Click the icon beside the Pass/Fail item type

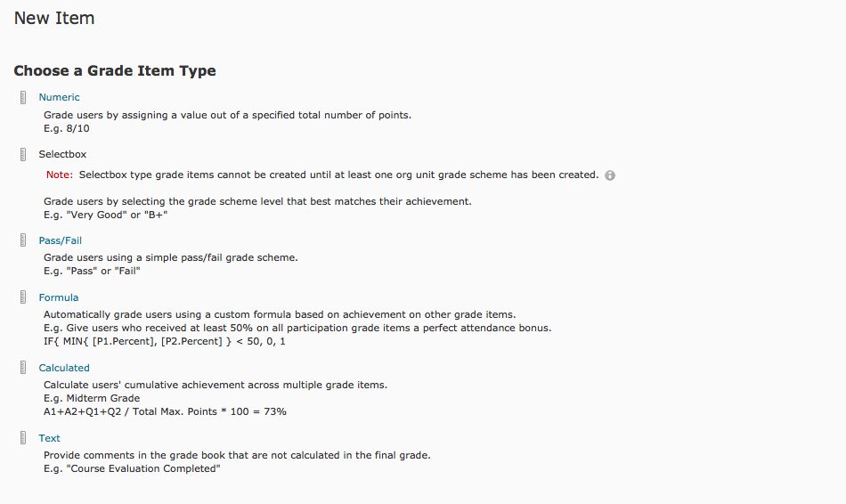(x=23, y=240)
